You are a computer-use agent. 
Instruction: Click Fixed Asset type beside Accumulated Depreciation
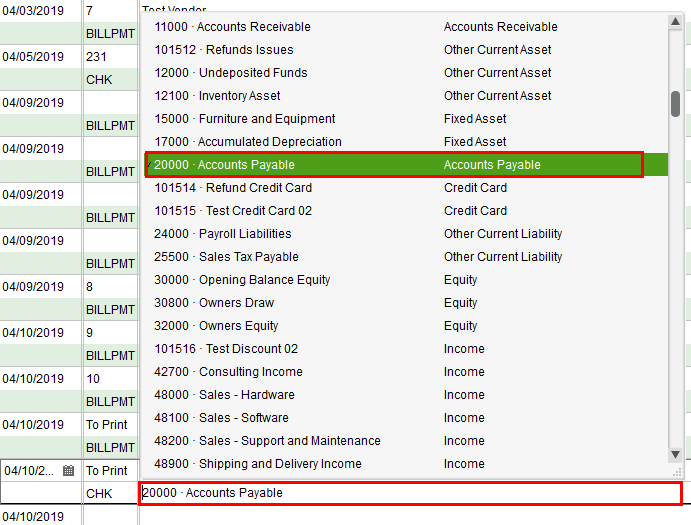pyautogui.click(x=475, y=141)
